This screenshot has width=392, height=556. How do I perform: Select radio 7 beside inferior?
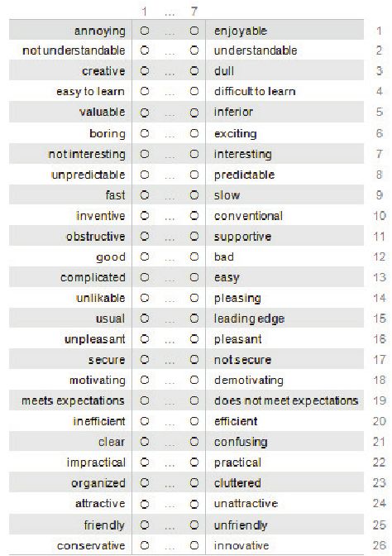click(194, 113)
